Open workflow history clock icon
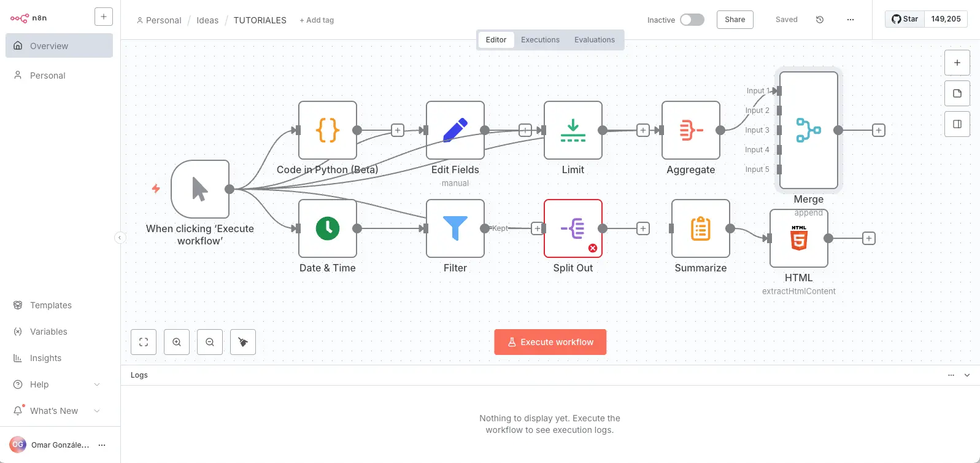980x463 pixels. click(819, 20)
